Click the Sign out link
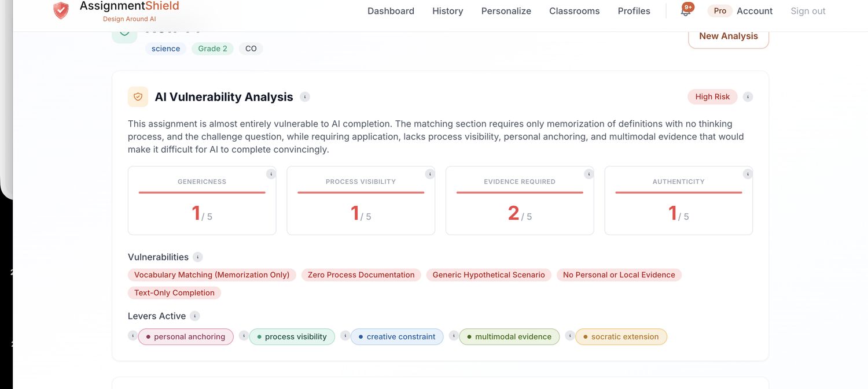The image size is (868, 389). click(808, 11)
